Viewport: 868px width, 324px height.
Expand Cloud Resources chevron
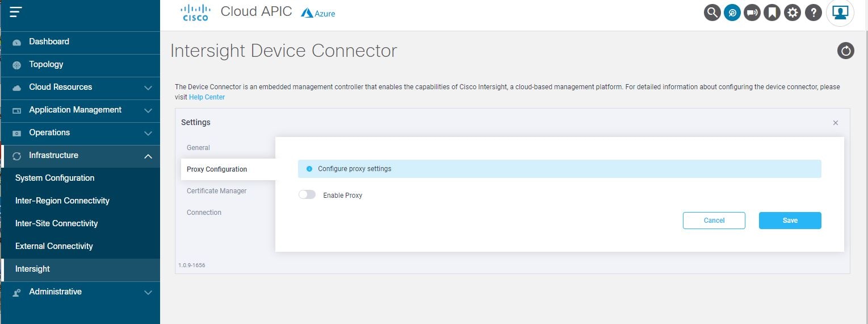(148, 88)
